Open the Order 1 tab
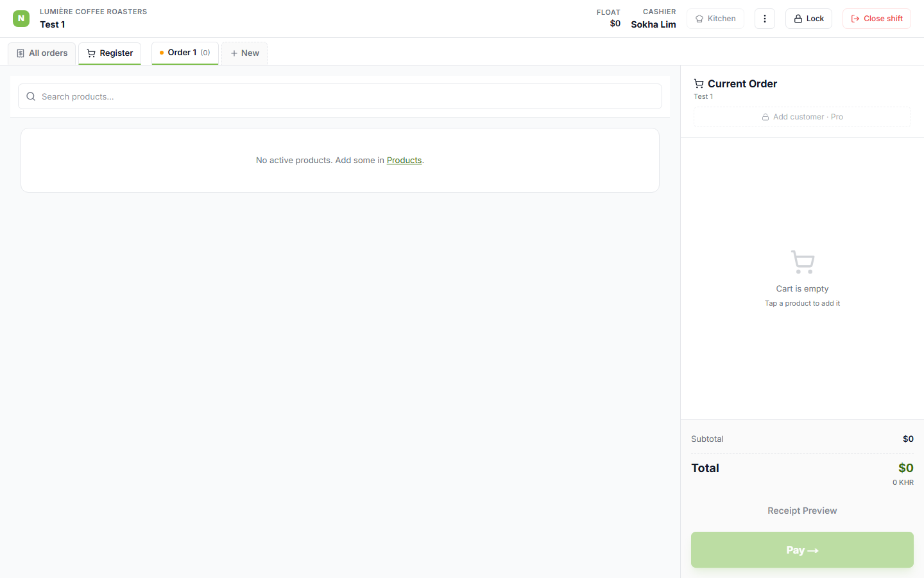 (185, 53)
